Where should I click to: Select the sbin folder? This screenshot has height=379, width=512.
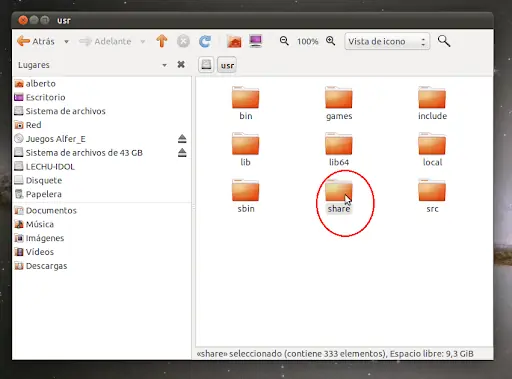[x=246, y=196]
